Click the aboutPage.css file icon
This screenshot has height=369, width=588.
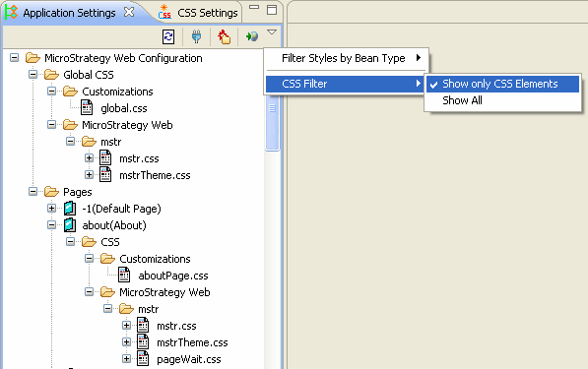tap(124, 275)
